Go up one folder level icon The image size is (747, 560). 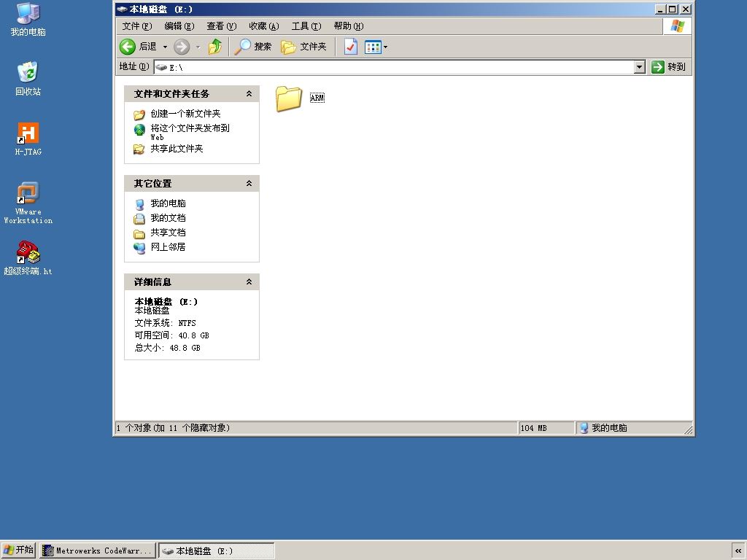point(215,47)
